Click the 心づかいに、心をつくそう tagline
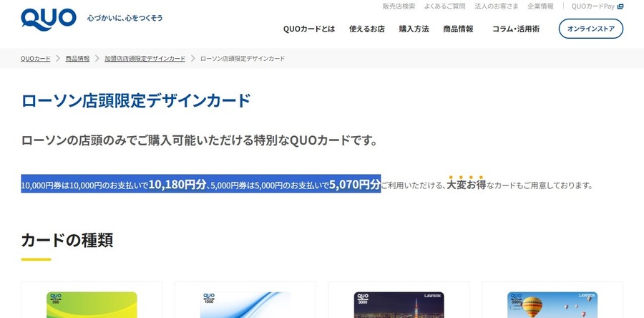The image size is (644, 318). [x=125, y=18]
